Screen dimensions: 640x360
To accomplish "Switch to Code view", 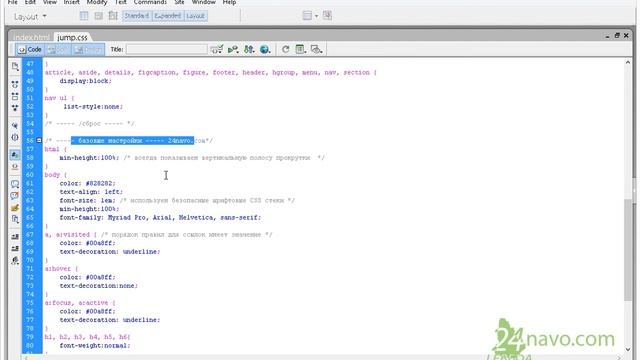I will click(30, 49).
